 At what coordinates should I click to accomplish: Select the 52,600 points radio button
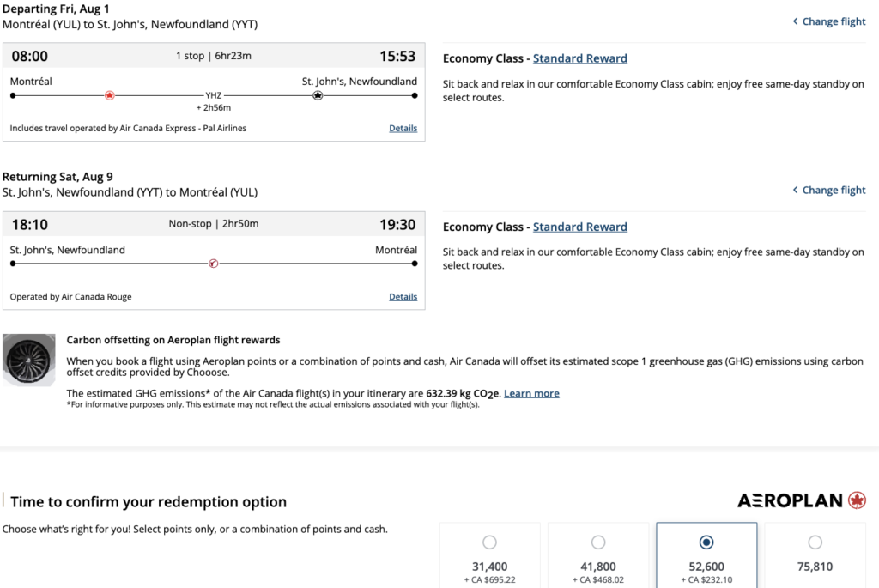(706, 542)
